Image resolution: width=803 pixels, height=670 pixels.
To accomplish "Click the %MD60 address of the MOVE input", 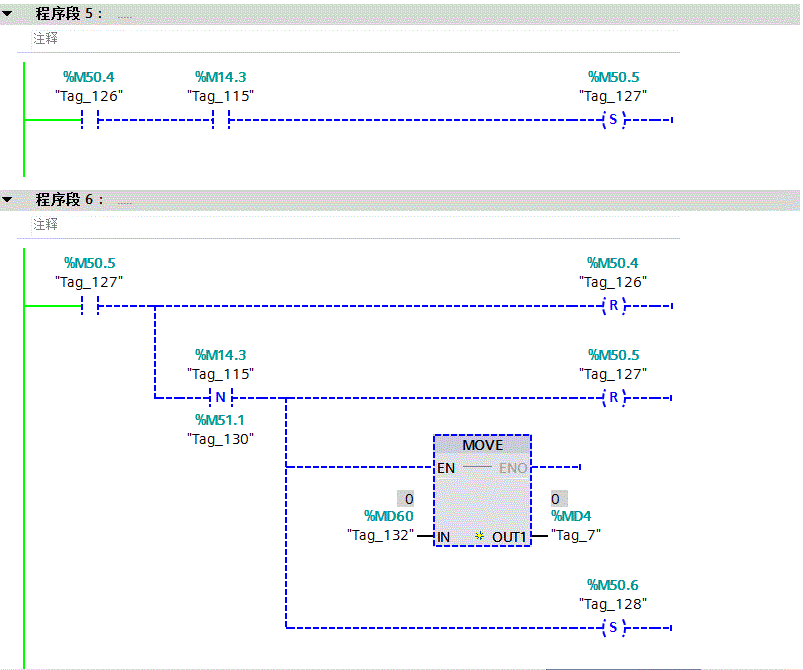I will point(389,516).
